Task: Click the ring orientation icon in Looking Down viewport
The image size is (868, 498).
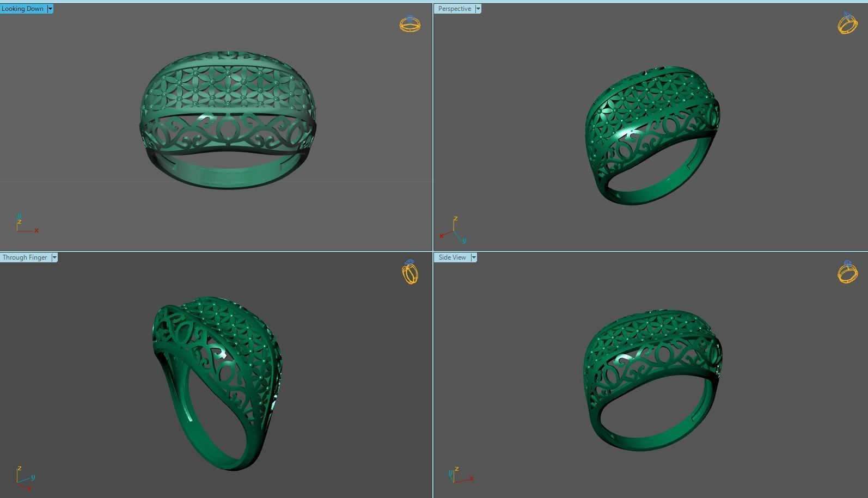Action: [410, 24]
